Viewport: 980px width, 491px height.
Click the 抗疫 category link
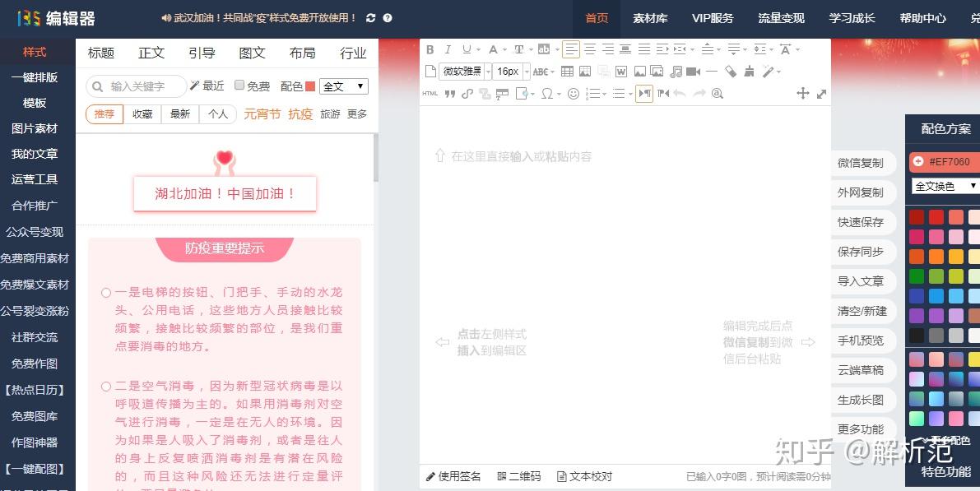pos(300,114)
